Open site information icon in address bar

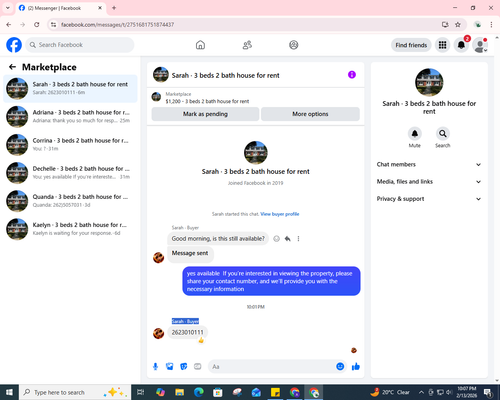pyautogui.click(x=53, y=25)
